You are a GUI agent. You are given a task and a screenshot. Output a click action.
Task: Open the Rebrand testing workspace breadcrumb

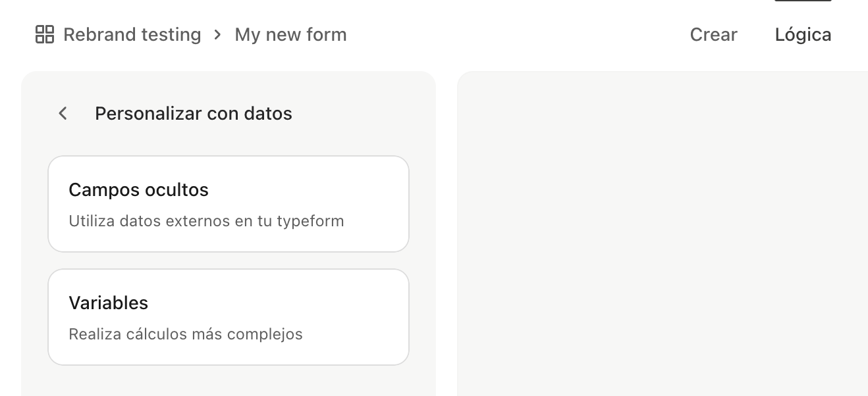(132, 34)
